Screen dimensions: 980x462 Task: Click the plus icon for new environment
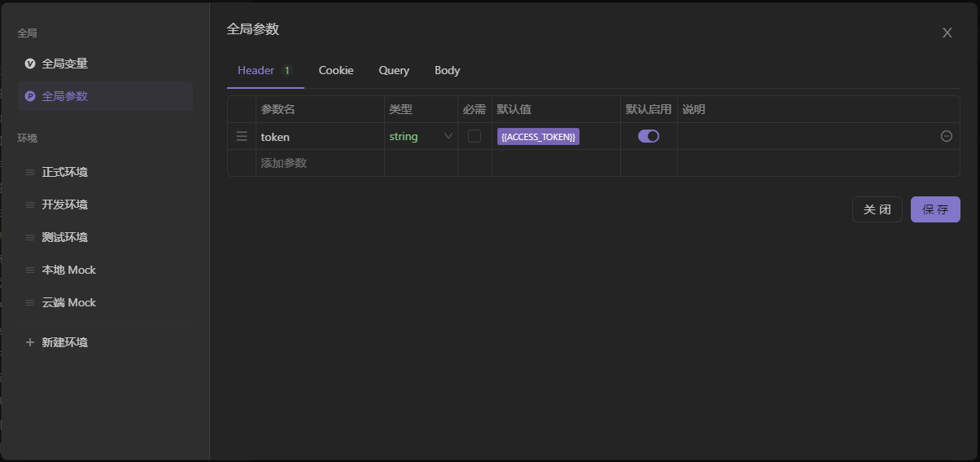[x=30, y=342]
